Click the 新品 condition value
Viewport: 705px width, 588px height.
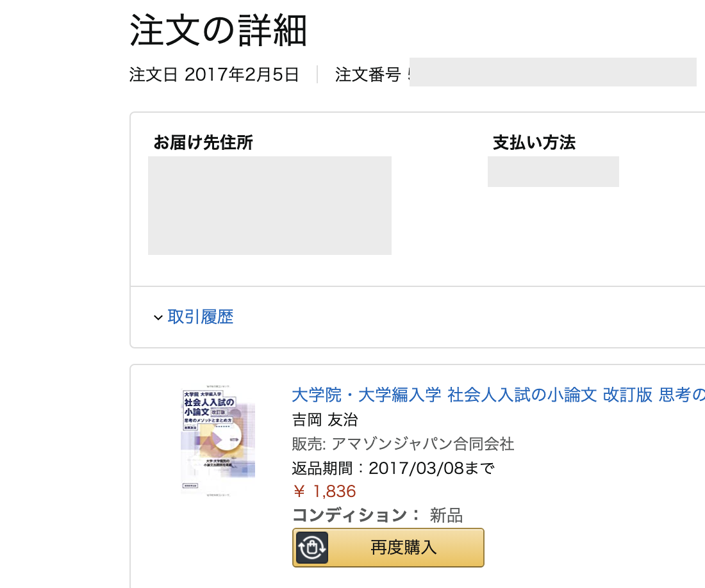(446, 515)
